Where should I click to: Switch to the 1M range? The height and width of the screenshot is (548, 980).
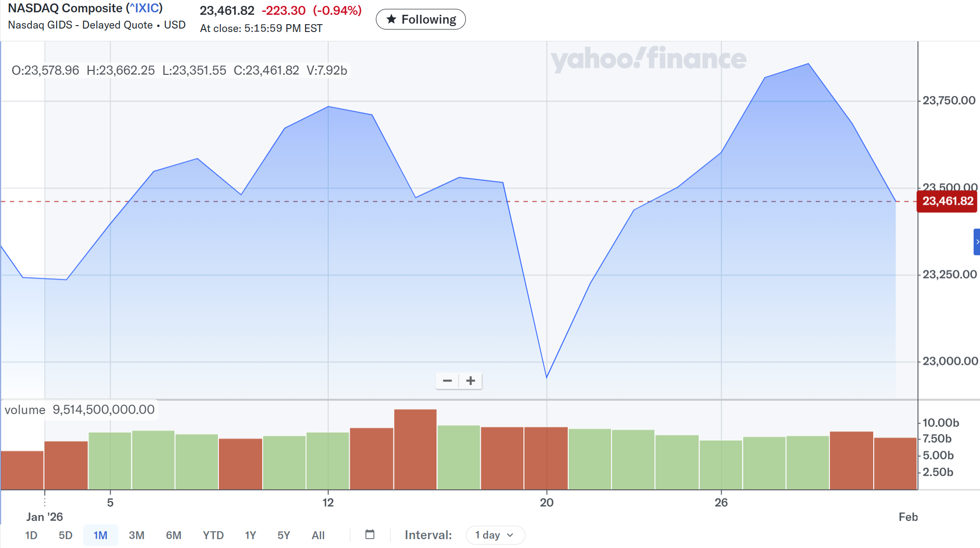pyautogui.click(x=100, y=535)
